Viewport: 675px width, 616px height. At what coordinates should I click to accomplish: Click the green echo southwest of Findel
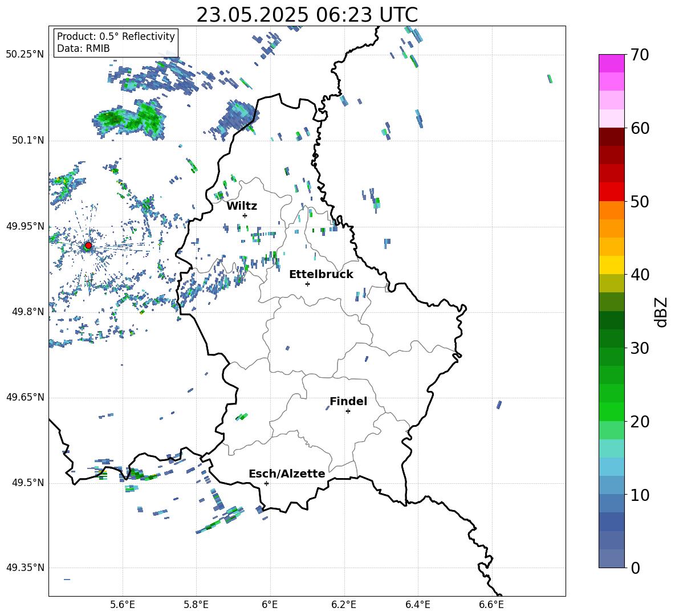click(x=242, y=417)
